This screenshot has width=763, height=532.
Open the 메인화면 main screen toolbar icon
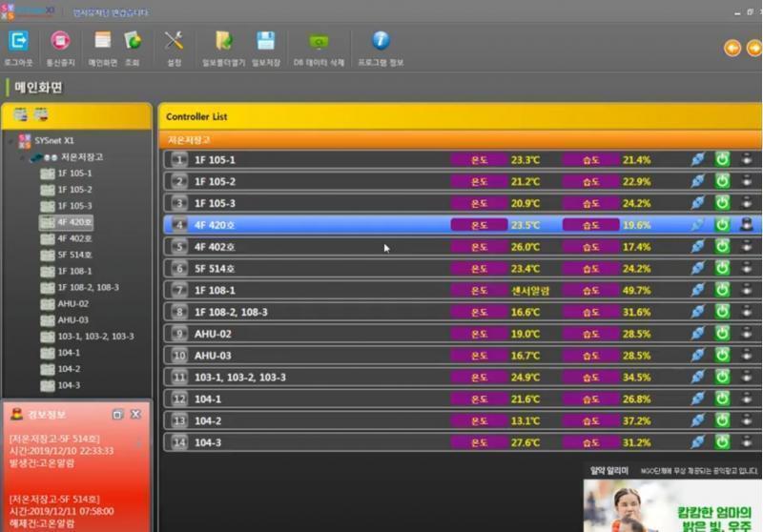(102, 41)
